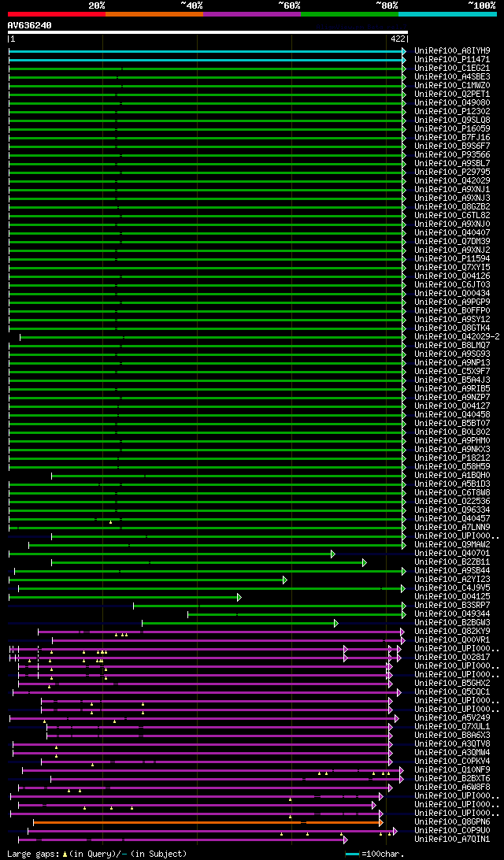The width and height of the screenshot is (504, 860).
Task: Click the UniRef100_Q9MAW2 label
Action: click(x=453, y=544)
